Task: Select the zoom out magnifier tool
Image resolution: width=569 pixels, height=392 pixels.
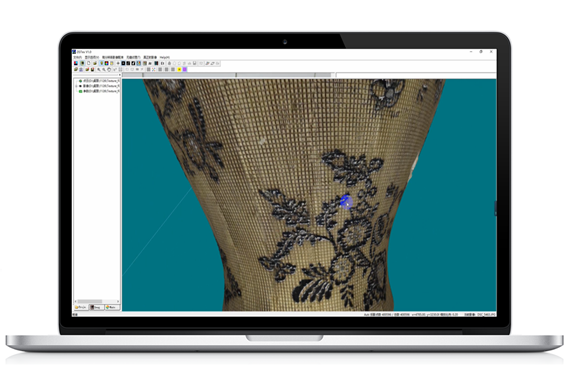Action: tap(104, 69)
